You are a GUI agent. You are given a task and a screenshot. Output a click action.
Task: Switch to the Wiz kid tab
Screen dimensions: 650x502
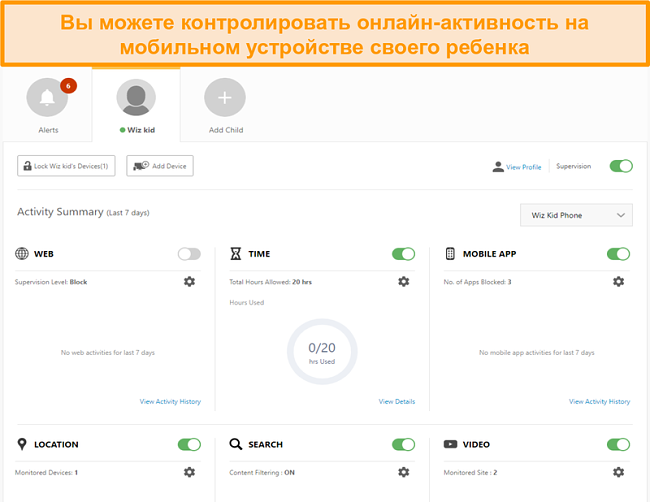coord(136,105)
